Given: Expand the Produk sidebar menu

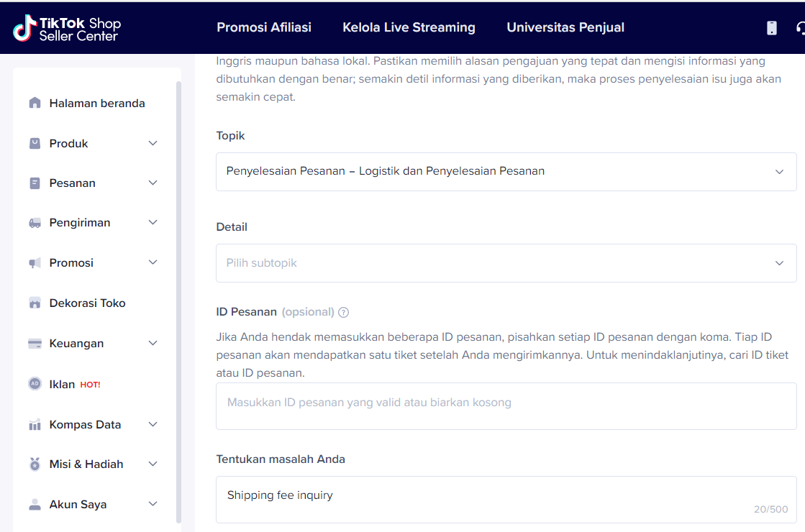Looking at the screenshot, I should [94, 143].
